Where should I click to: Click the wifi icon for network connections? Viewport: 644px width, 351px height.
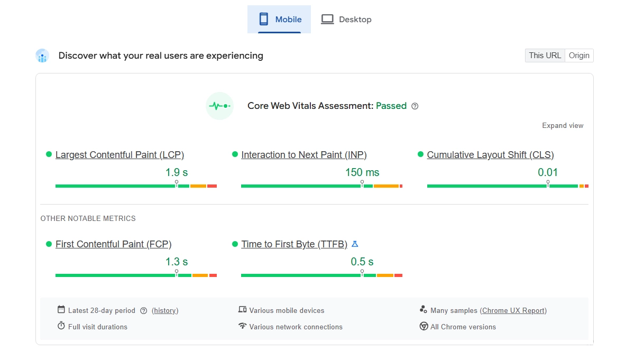point(243,326)
